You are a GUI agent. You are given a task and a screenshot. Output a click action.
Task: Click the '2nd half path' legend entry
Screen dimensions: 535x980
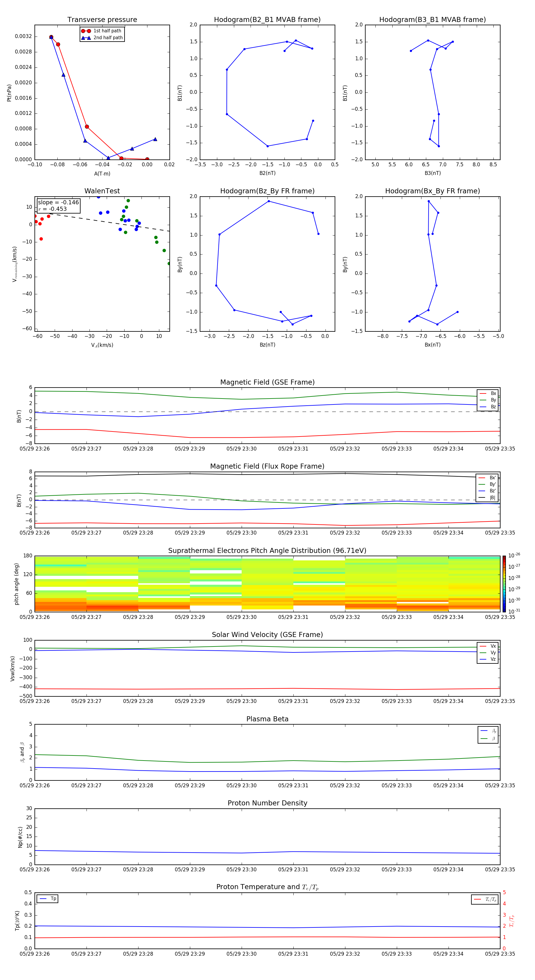click(102, 38)
